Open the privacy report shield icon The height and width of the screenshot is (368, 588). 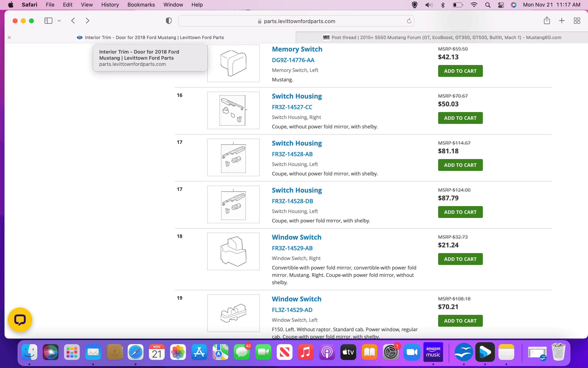click(169, 21)
